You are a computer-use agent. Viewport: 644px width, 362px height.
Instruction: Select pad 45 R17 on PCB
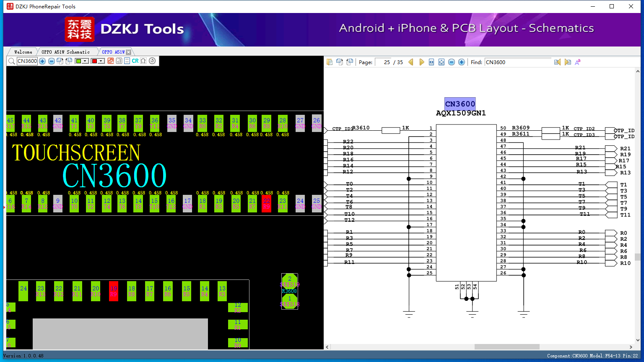[10, 123]
